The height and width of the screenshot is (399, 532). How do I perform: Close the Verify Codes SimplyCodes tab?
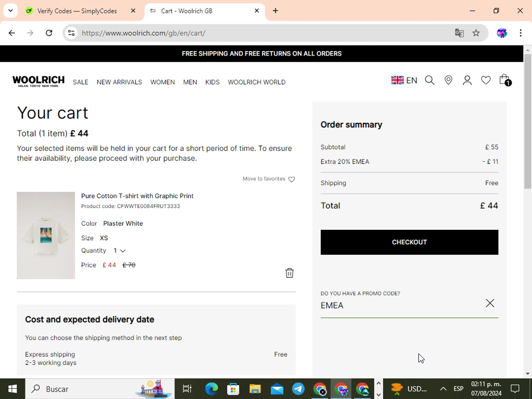(x=133, y=11)
